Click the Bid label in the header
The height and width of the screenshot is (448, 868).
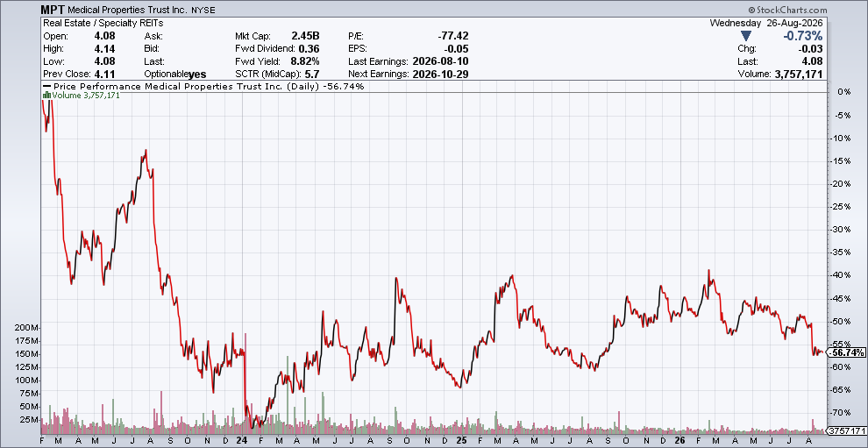click(x=152, y=49)
